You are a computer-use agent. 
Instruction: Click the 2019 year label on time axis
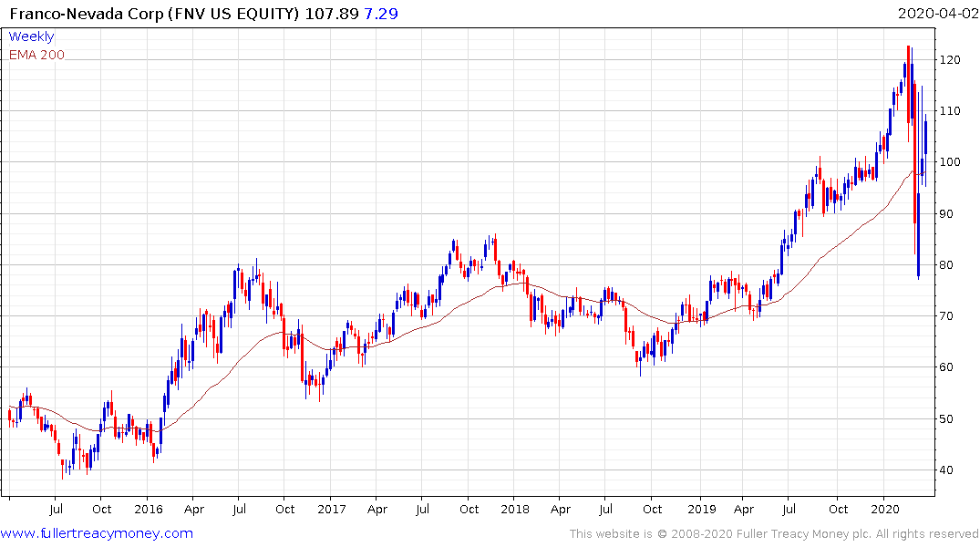pyautogui.click(x=701, y=510)
